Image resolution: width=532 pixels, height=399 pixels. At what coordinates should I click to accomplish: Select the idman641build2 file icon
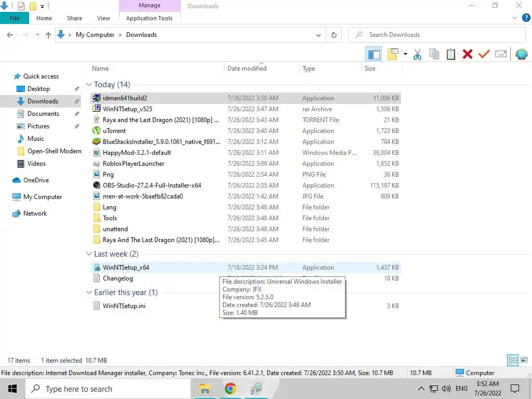click(x=97, y=98)
